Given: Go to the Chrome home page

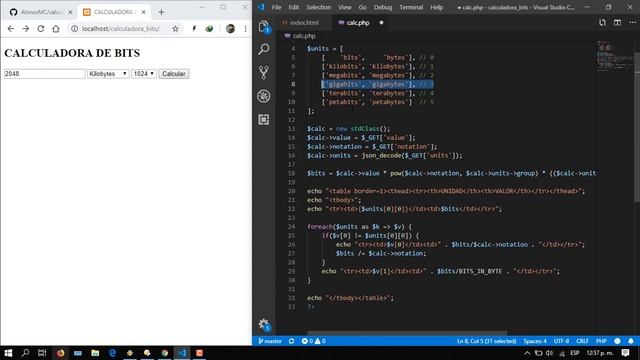Looking at the screenshot, I should pyautogui.click(x=56, y=29).
